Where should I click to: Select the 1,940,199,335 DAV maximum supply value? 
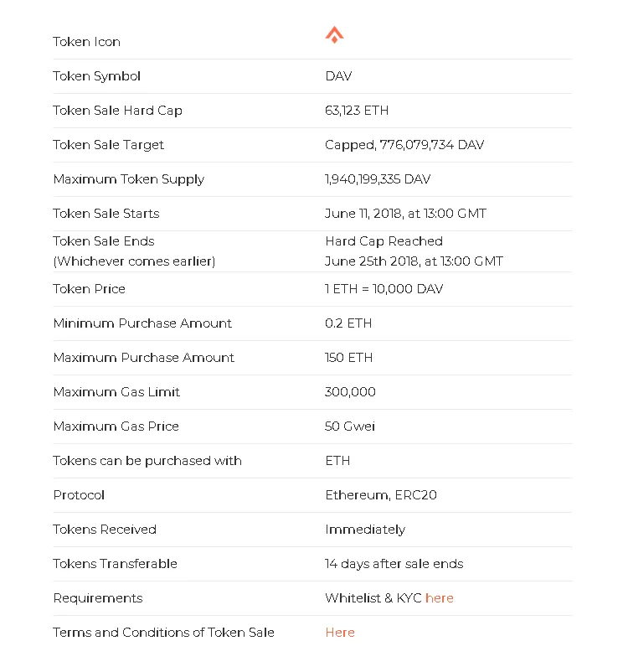pyautogui.click(x=378, y=178)
